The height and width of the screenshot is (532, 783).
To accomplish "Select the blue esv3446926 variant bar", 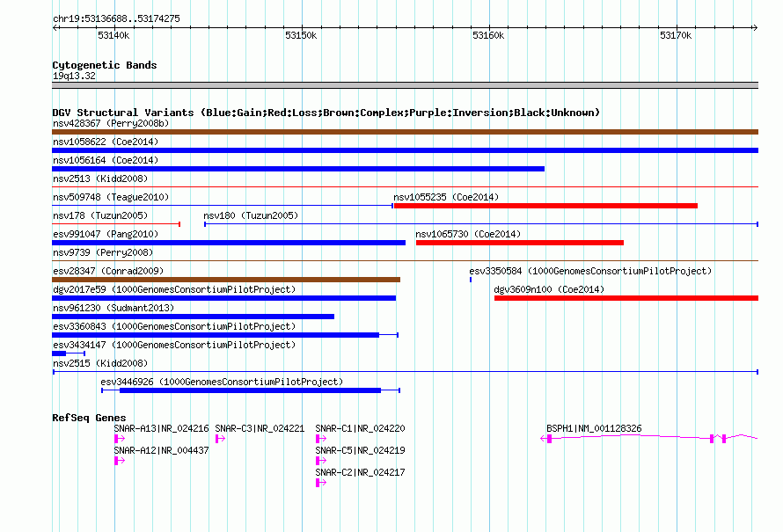I will (250, 390).
